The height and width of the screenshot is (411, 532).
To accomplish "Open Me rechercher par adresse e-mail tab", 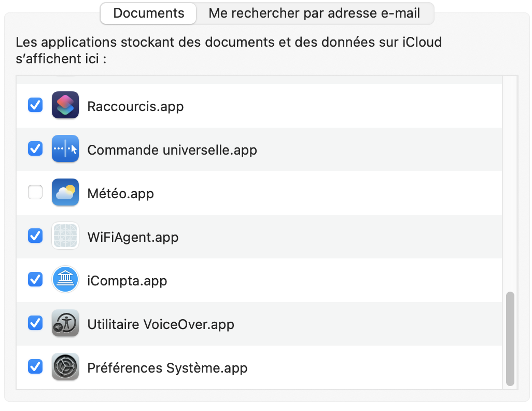I will coord(314,13).
